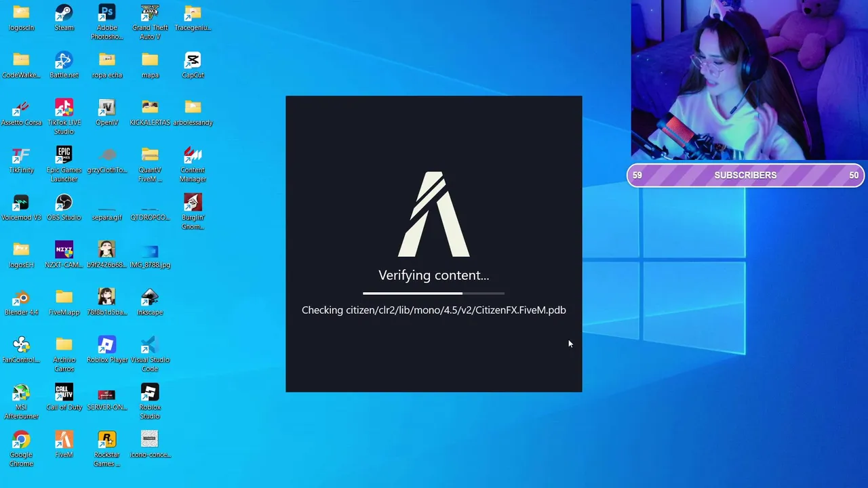
Task: Launch Epic Games Launcher shortcut
Action: coord(64,165)
